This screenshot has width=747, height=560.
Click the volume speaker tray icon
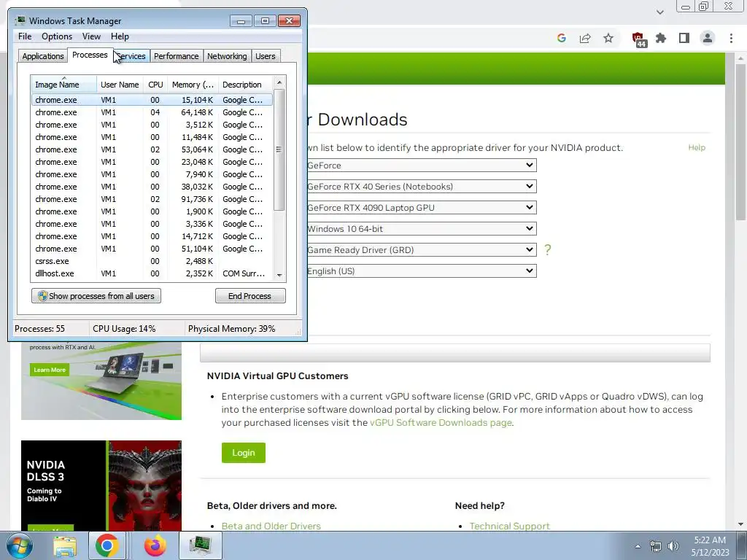point(673,546)
